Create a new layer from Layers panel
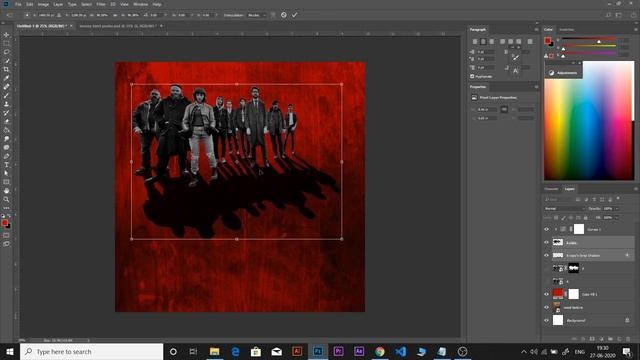This screenshot has width=640, height=360. click(619, 339)
